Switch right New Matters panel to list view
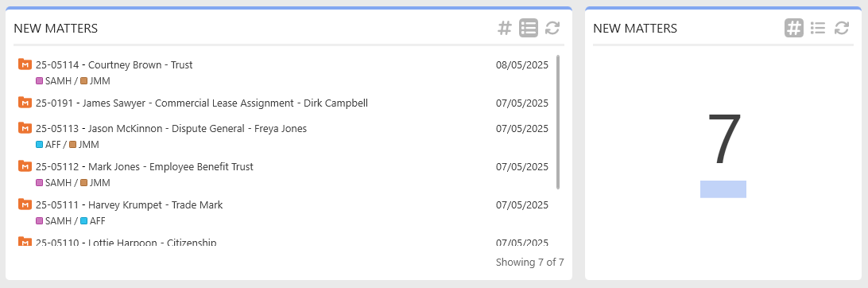 [818, 28]
